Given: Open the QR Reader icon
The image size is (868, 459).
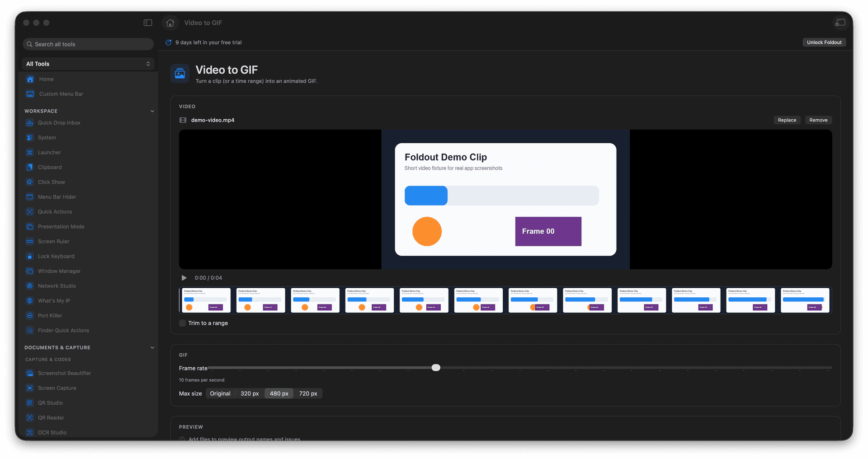Looking at the screenshot, I should click(30, 418).
